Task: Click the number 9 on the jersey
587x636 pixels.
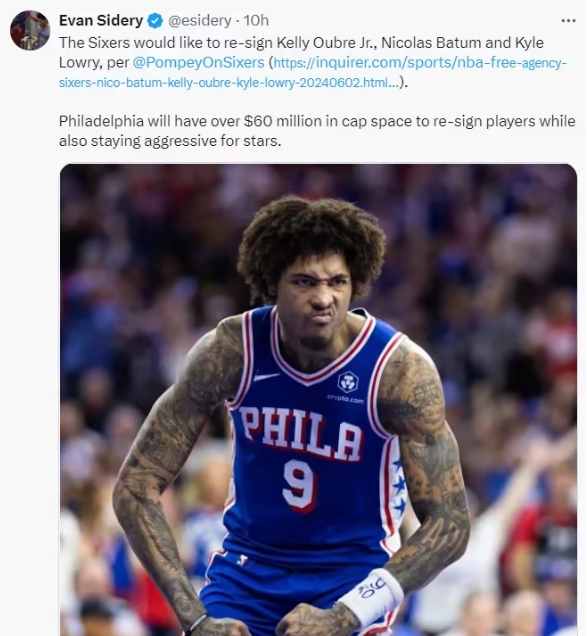Action: pyautogui.click(x=299, y=486)
